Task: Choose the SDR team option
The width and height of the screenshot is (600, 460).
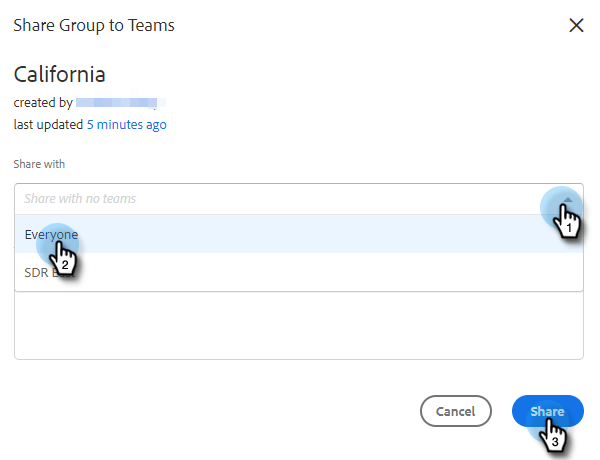Action: tap(40, 272)
